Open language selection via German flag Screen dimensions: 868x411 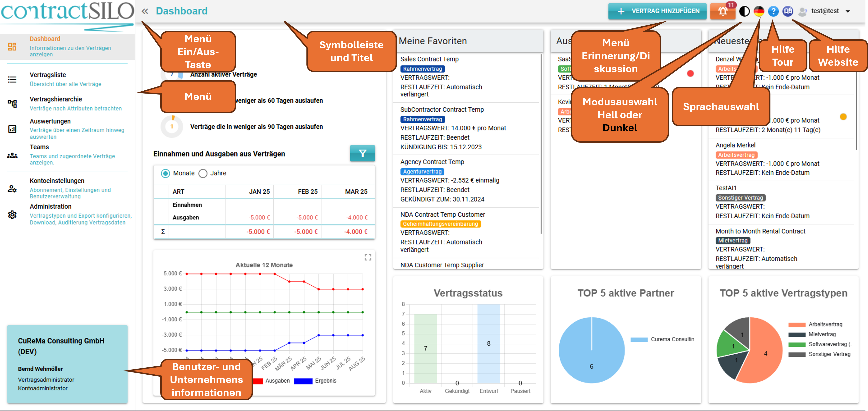(x=759, y=11)
